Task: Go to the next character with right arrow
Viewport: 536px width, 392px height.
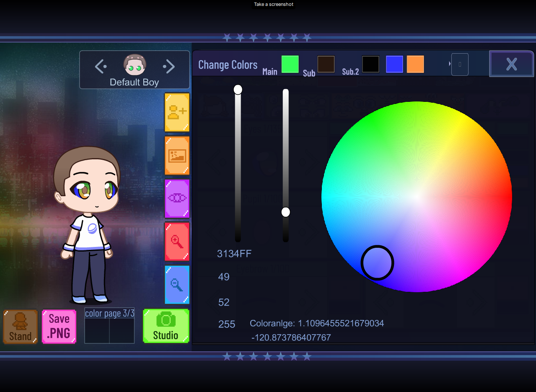Action: pyautogui.click(x=169, y=66)
